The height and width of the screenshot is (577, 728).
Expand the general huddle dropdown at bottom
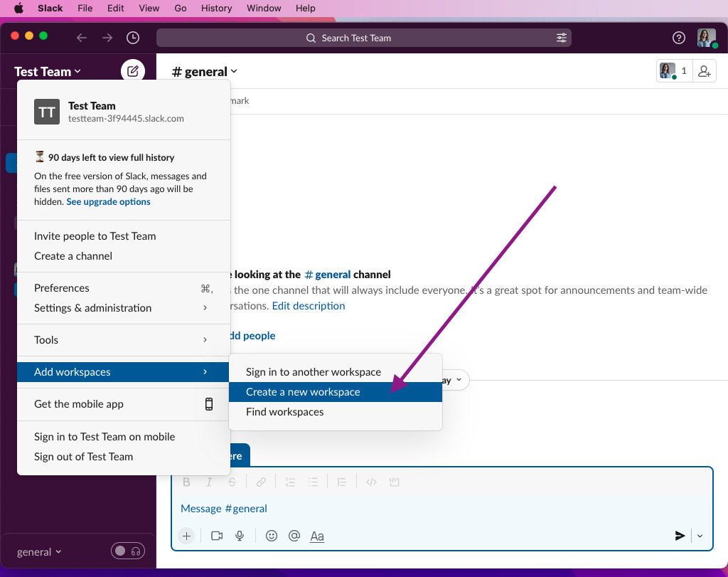39,552
